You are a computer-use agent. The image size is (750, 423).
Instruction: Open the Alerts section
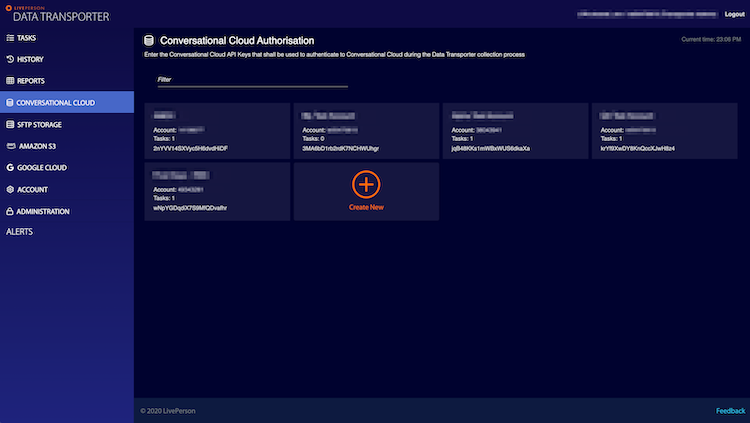(20, 232)
